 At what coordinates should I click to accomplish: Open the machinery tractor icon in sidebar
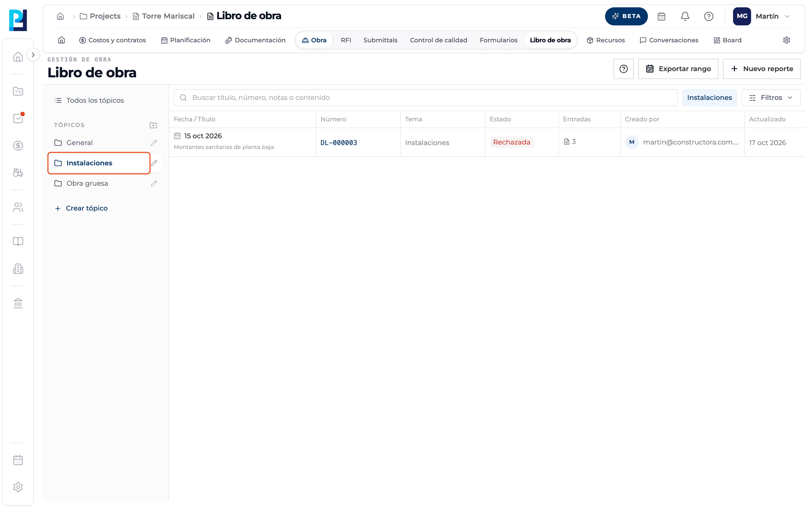click(18, 173)
